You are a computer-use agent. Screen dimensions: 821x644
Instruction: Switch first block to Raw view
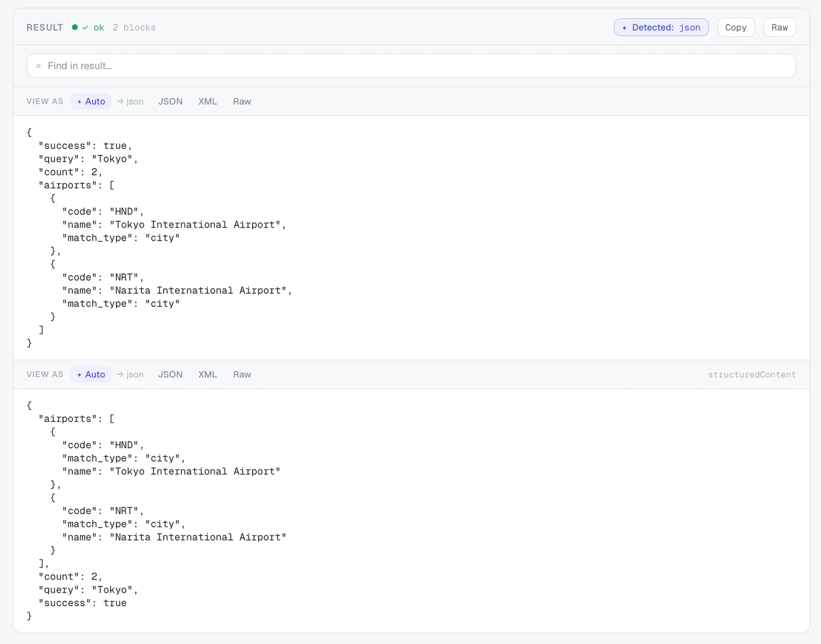click(x=242, y=101)
